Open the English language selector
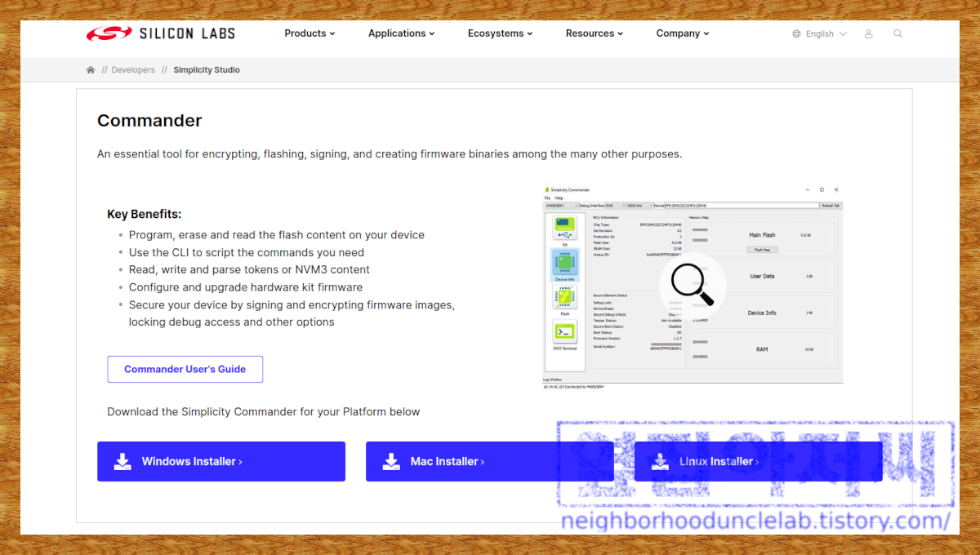 click(x=820, y=33)
